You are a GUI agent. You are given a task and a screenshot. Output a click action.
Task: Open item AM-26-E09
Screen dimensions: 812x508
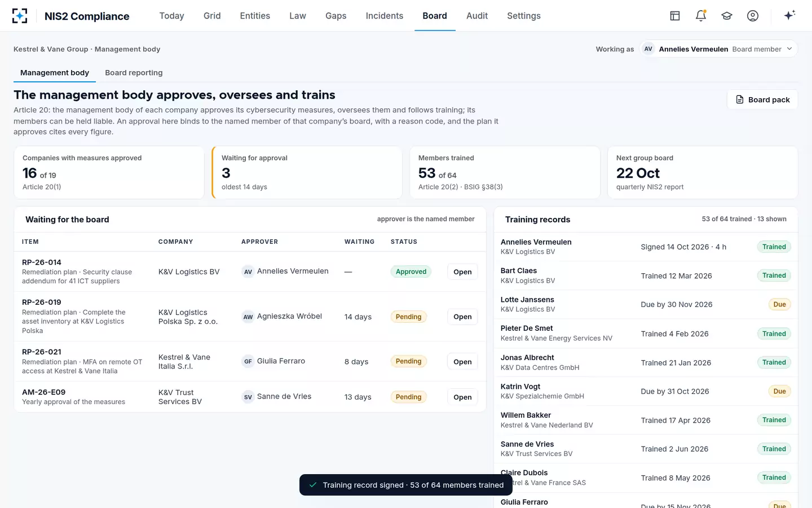tap(462, 397)
